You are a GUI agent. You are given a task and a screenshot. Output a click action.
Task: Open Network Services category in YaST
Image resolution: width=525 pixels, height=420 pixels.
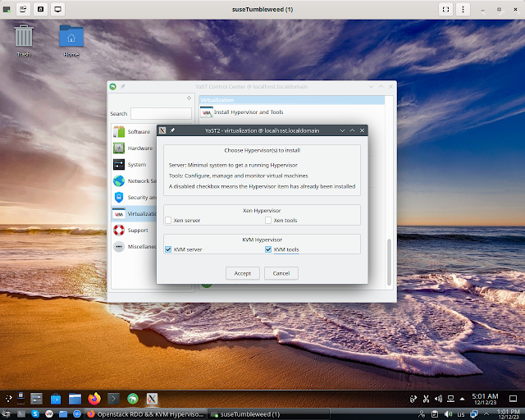coord(134,180)
